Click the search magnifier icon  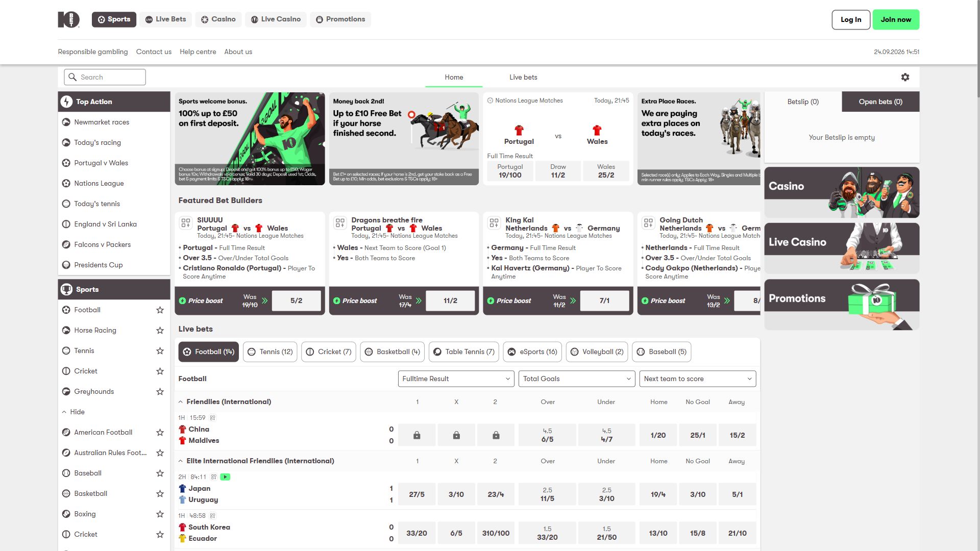pyautogui.click(x=72, y=77)
